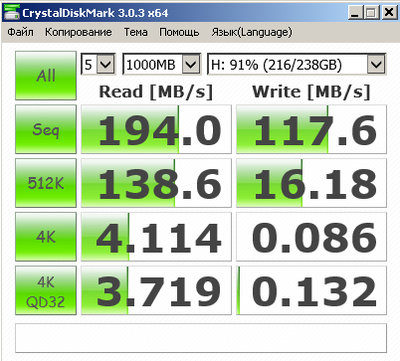Click the empty comment field at the bottom

tap(201, 338)
